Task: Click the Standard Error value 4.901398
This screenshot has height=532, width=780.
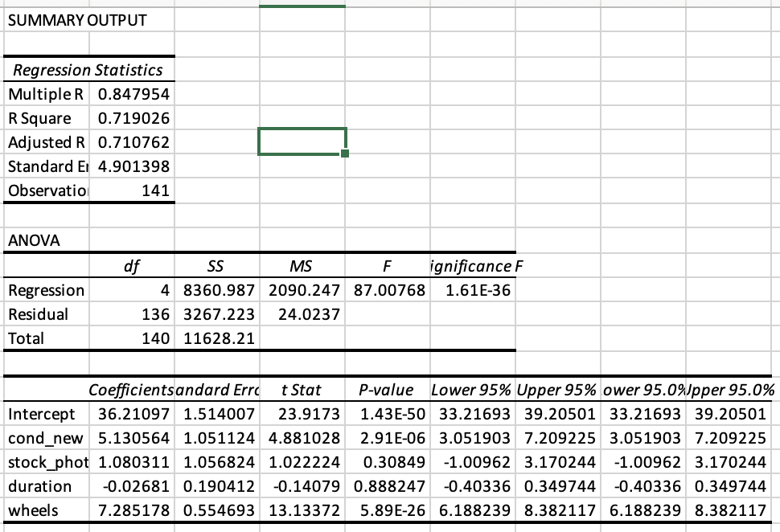Action: click(133, 166)
